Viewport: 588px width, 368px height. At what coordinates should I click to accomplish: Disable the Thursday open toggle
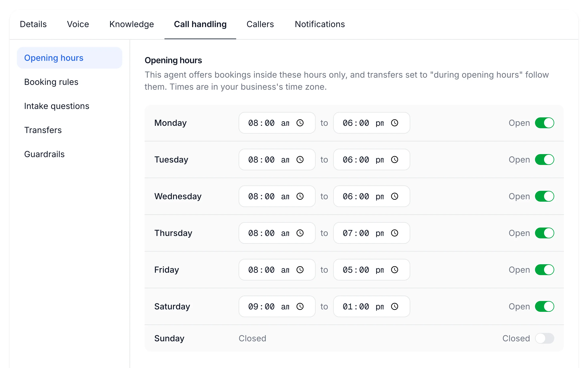pyautogui.click(x=544, y=233)
